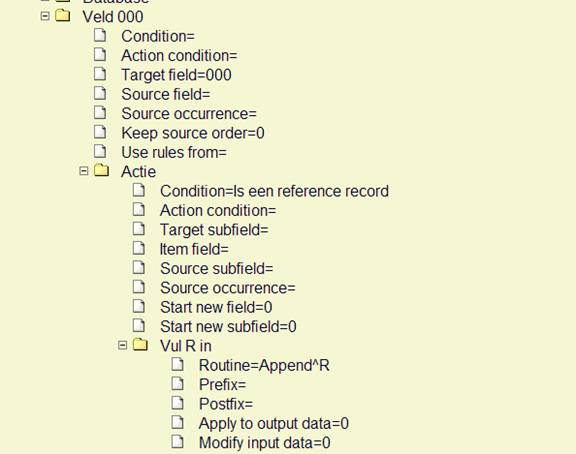The image size is (576, 454).
Task: Select the Apply to output data=0 entry
Action: coord(274,424)
